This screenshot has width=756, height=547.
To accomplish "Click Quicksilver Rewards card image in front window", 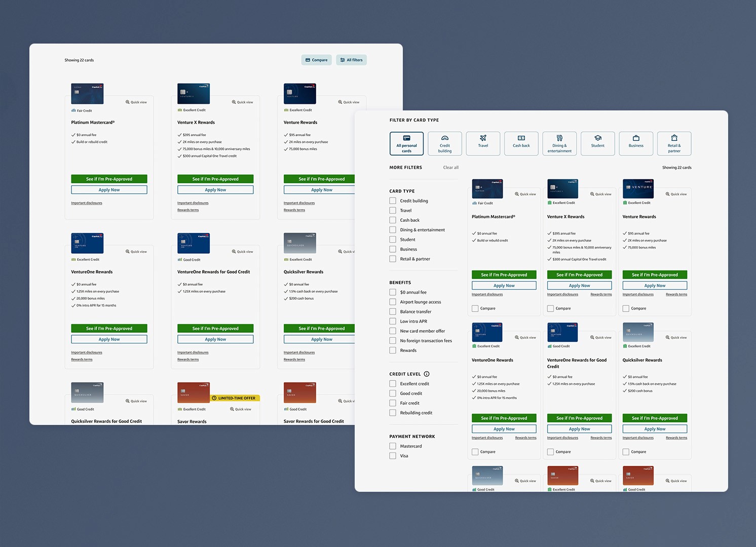I will (638, 332).
